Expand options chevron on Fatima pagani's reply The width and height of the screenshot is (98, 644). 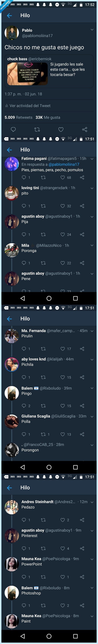(92, 159)
